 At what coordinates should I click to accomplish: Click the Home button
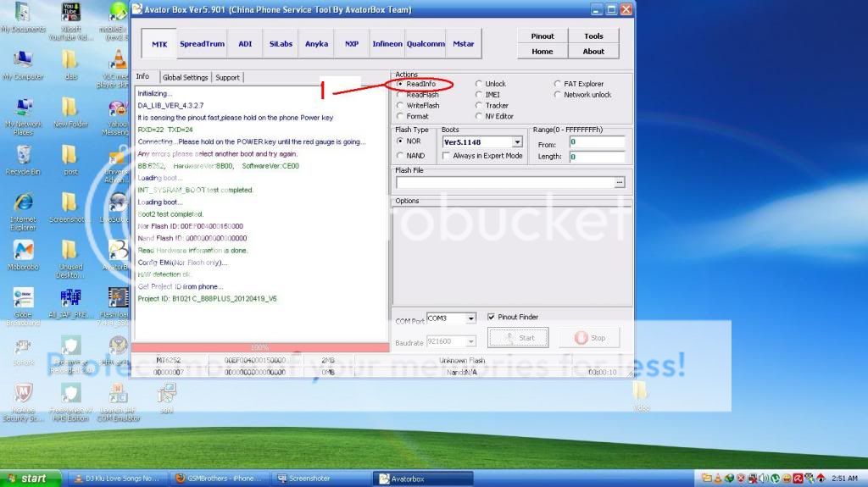[x=542, y=52]
